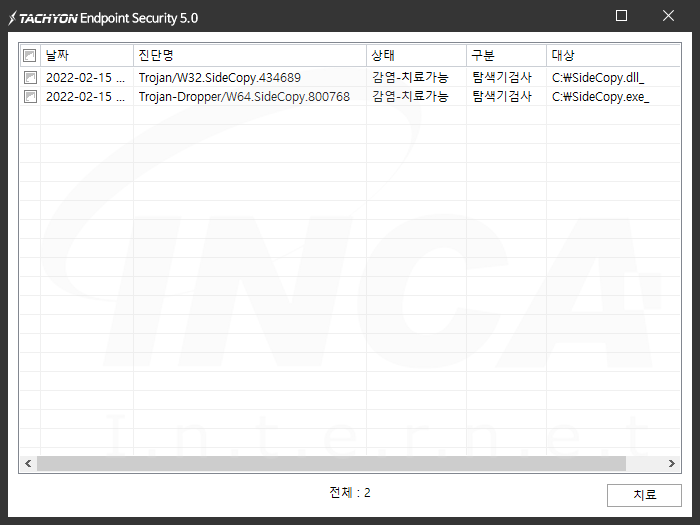Click the C:\SideCopy.dll_ target path
Viewport: 700px width, 525px height.
point(598,78)
